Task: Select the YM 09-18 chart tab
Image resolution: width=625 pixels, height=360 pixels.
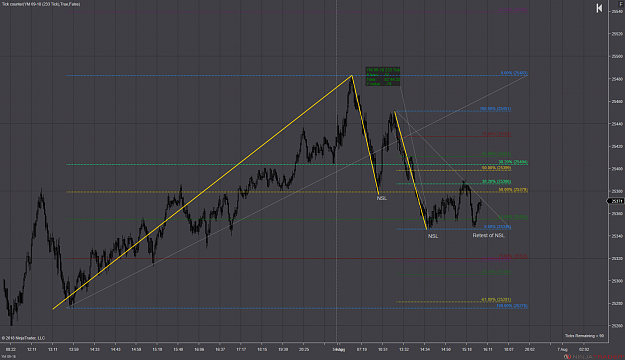Action: pyautogui.click(x=8, y=357)
